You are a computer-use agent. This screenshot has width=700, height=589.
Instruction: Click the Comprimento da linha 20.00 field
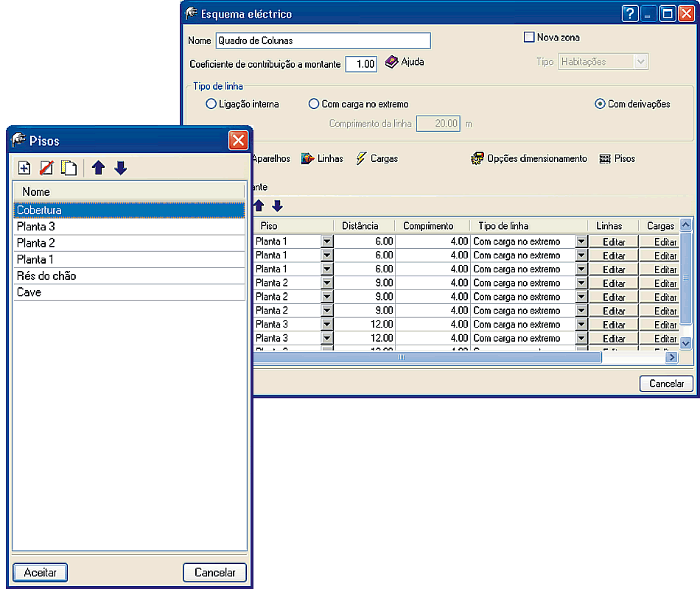pyautogui.click(x=438, y=123)
